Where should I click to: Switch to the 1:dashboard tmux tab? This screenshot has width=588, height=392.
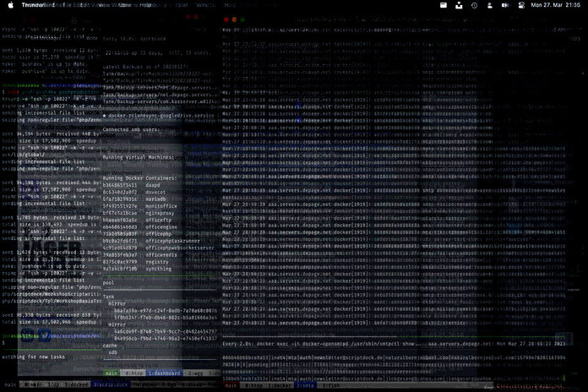164,373
